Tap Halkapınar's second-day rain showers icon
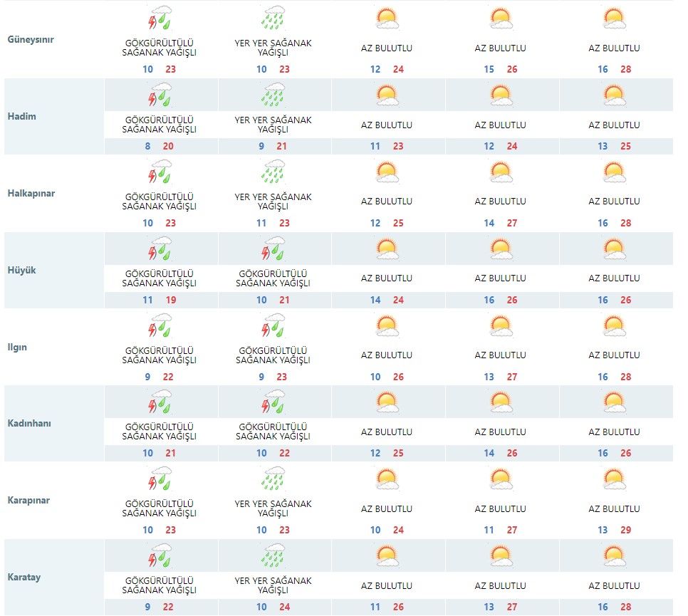 click(273, 172)
